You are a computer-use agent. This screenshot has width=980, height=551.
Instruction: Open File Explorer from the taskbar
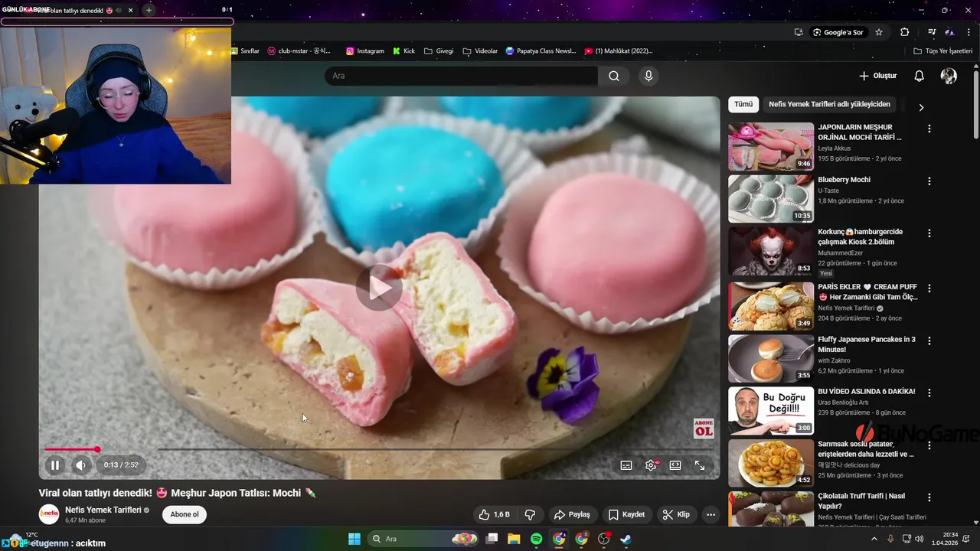[x=514, y=539]
